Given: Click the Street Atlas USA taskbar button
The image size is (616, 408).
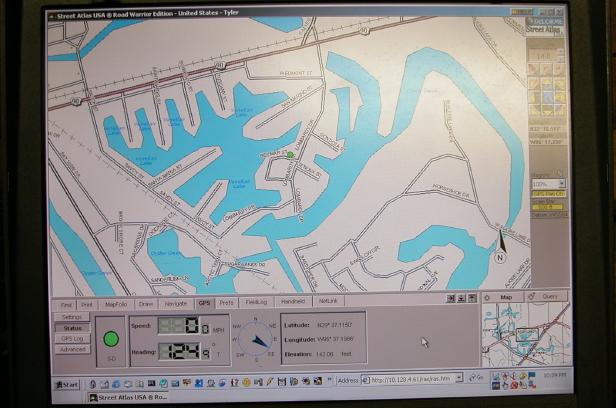Looking at the screenshot, I should (129, 397).
